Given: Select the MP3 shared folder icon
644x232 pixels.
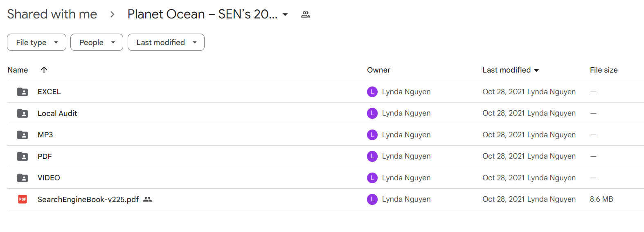Looking at the screenshot, I should pyautogui.click(x=23, y=135).
